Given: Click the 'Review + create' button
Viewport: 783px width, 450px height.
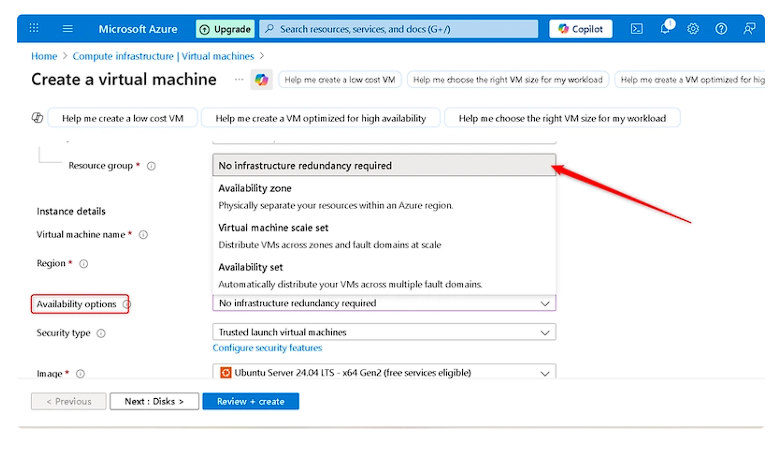Looking at the screenshot, I should click(x=251, y=402).
